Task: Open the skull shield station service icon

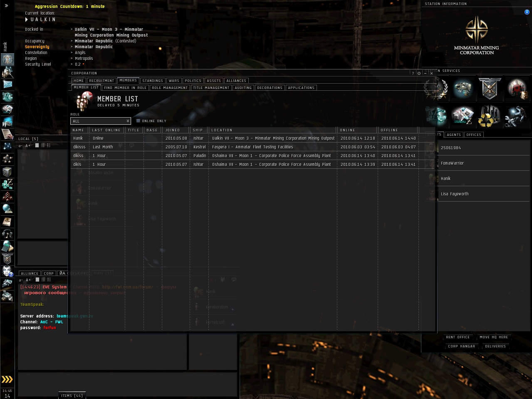Action: tap(490, 89)
